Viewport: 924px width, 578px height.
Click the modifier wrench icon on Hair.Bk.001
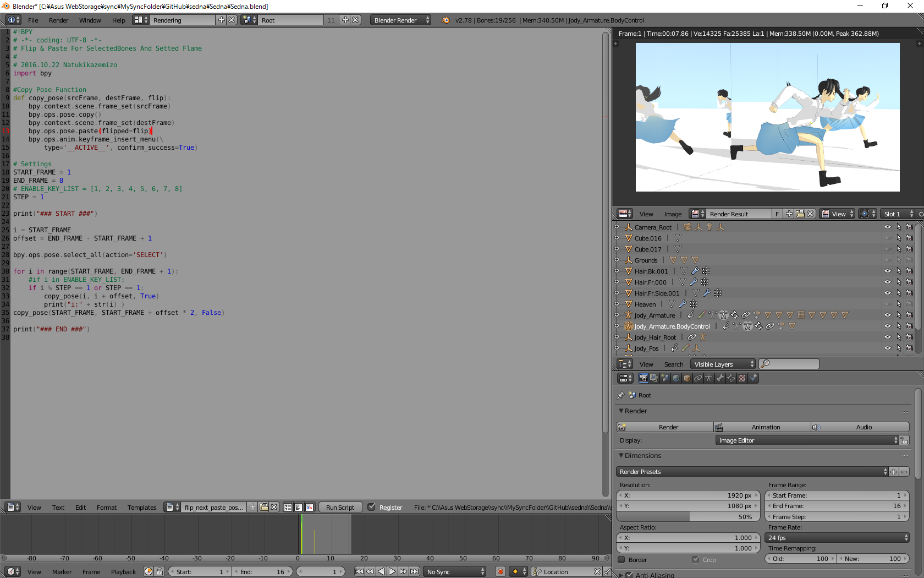click(x=695, y=271)
